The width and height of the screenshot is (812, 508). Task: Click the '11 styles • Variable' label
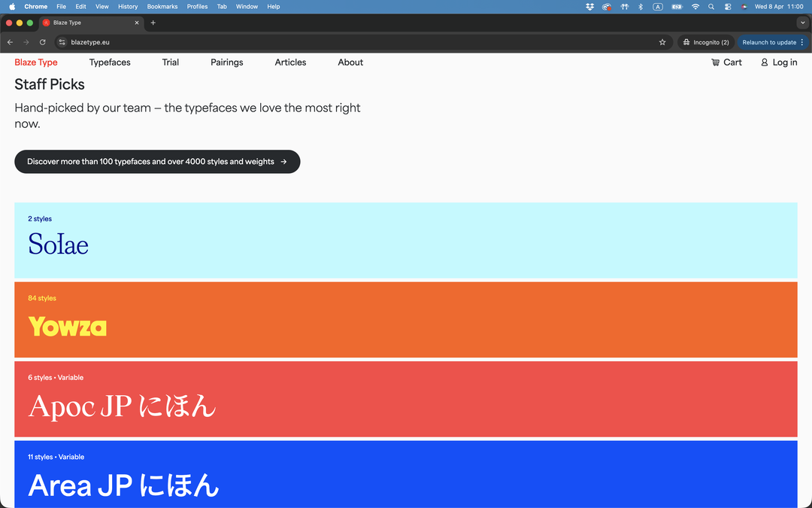tap(56, 457)
